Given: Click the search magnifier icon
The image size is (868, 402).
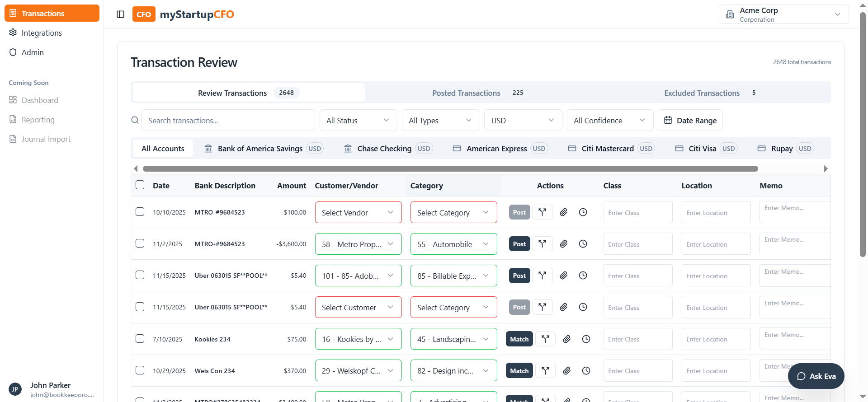Looking at the screenshot, I should pyautogui.click(x=135, y=121).
